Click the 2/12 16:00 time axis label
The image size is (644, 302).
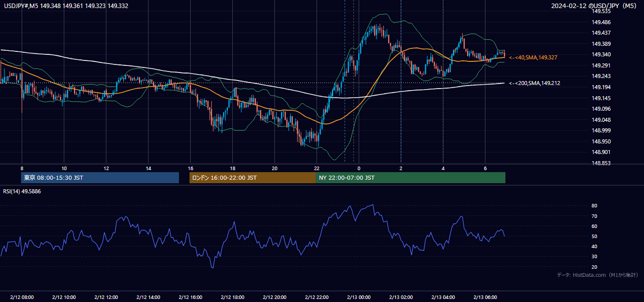[190, 297]
